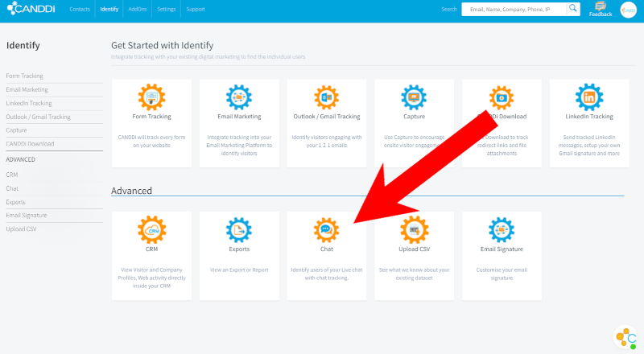Open the Chat gear icon
Viewport: 644px width, 354px height.
(x=327, y=230)
